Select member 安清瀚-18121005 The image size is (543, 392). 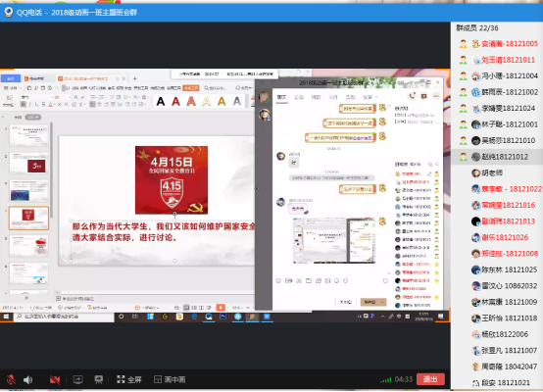497,44
